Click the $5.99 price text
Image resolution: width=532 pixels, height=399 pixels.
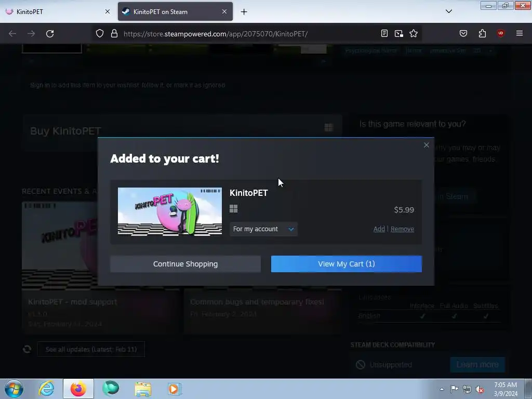click(x=404, y=210)
